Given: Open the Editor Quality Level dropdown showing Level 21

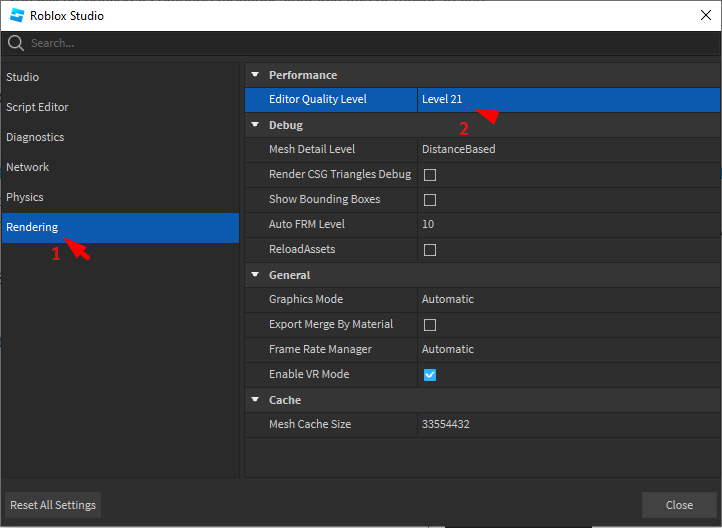Looking at the screenshot, I should (x=568, y=99).
